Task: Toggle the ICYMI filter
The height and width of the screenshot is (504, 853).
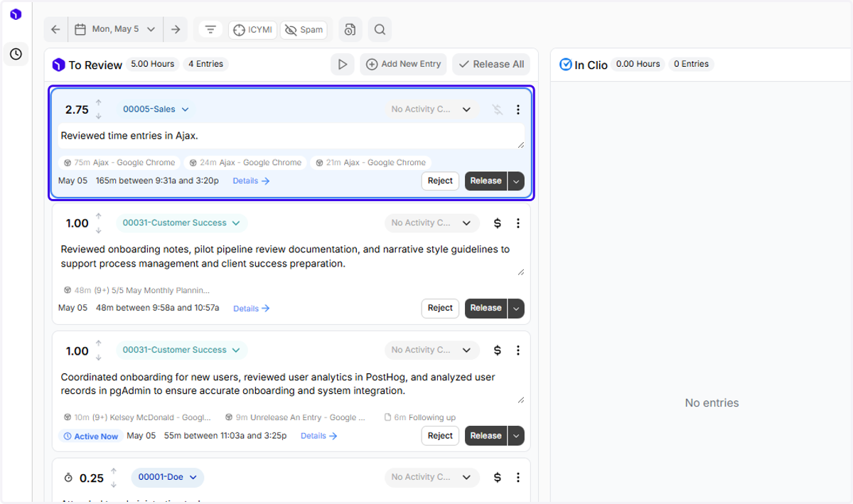Action: [x=252, y=30]
